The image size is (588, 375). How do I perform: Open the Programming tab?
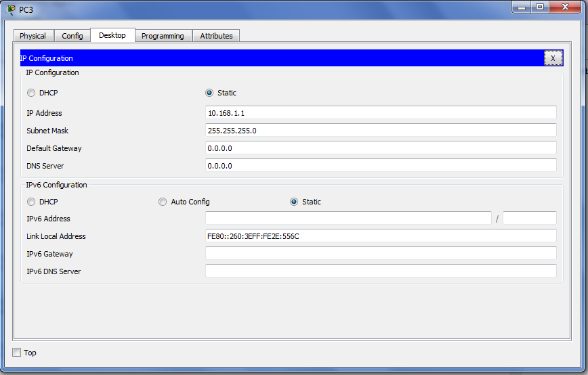(163, 36)
